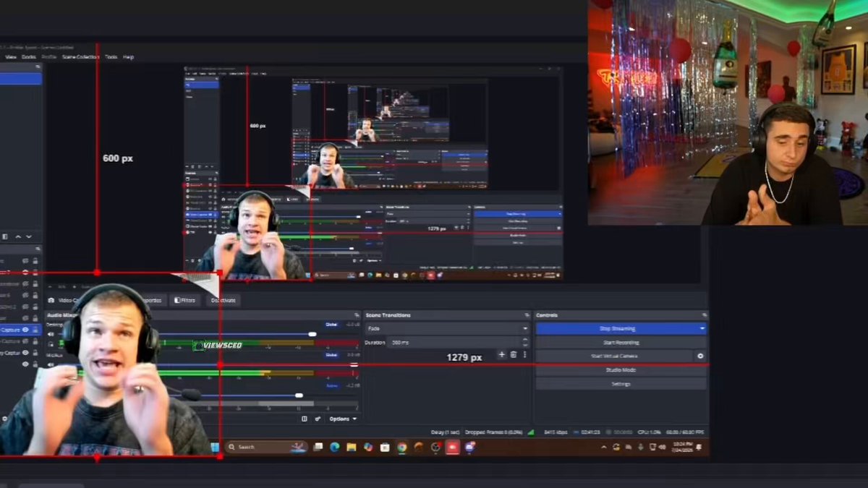Click the Desktop audio volume slider handle
868x488 pixels.
(x=312, y=334)
